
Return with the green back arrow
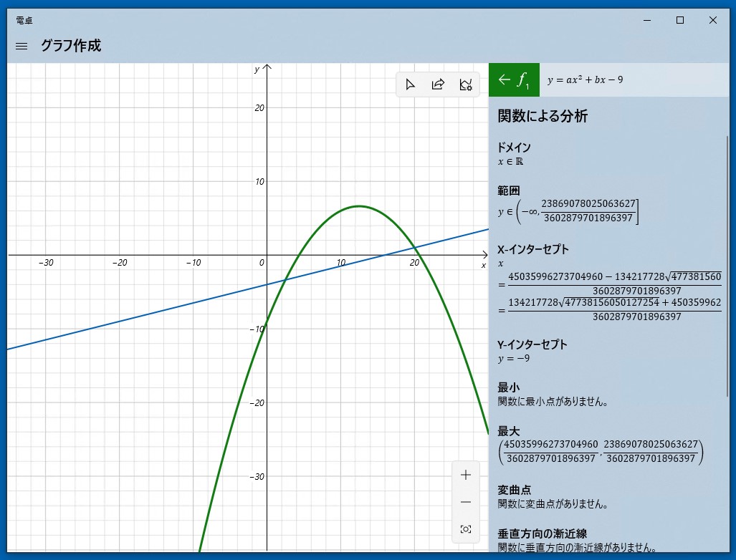tap(504, 79)
